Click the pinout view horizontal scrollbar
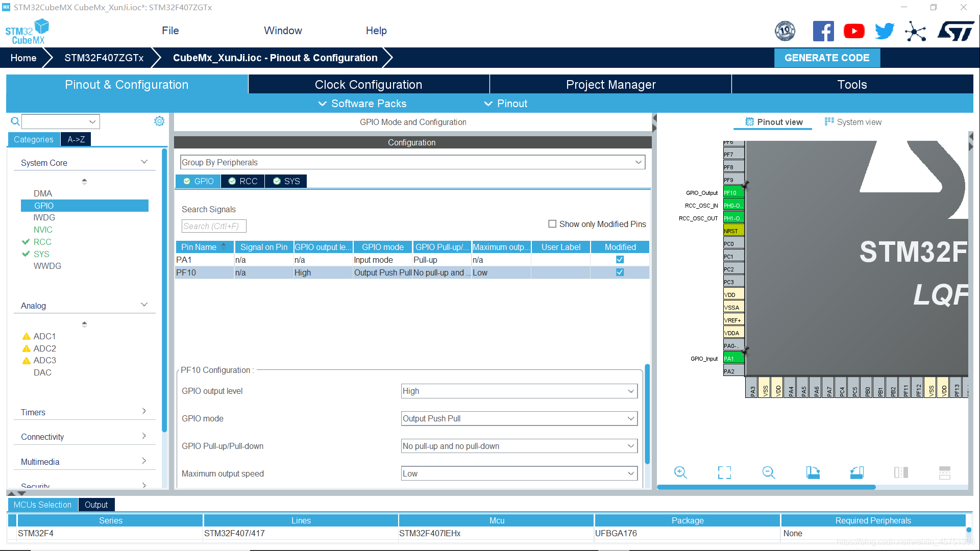Image resolution: width=980 pixels, height=551 pixels. [x=766, y=487]
